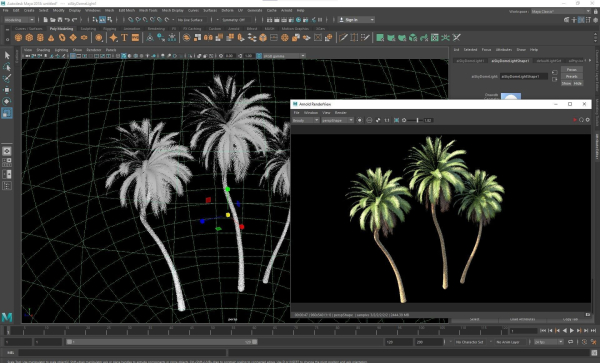Create a polygon torus from shelf
This screenshot has width=600, height=363.
pyautogui.click(x=62, y=37)
